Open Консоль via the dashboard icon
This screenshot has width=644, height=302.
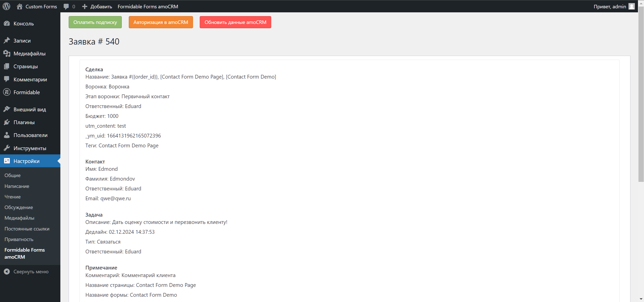[x=7, y=23]
